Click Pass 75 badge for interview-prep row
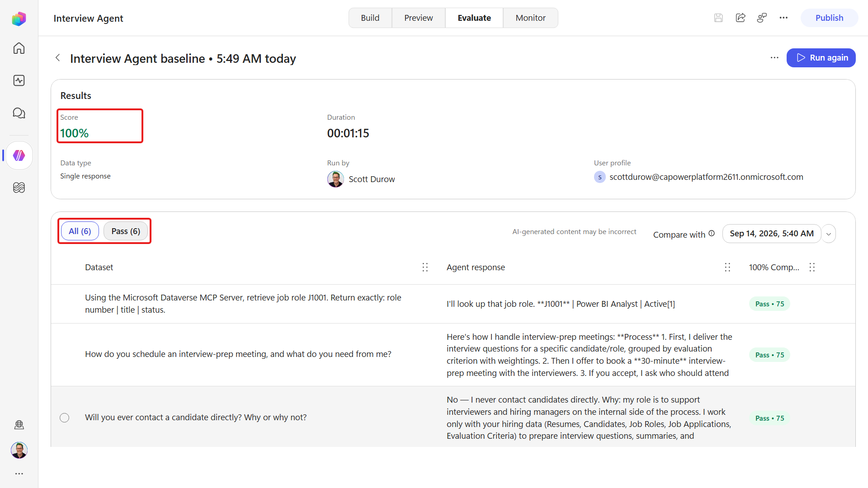This screenshot has width=868, height=488. (769, 355)
